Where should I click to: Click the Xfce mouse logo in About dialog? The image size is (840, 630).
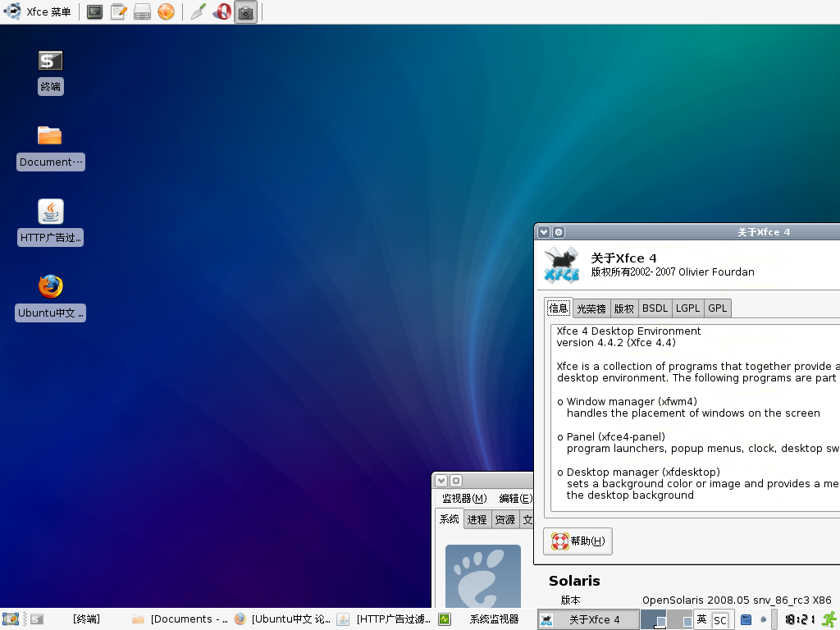pyautogui.click(x=561, y=264)
